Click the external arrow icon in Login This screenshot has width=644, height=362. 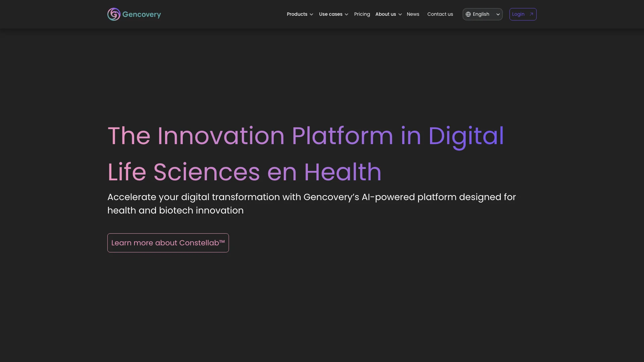coord(531,14)
